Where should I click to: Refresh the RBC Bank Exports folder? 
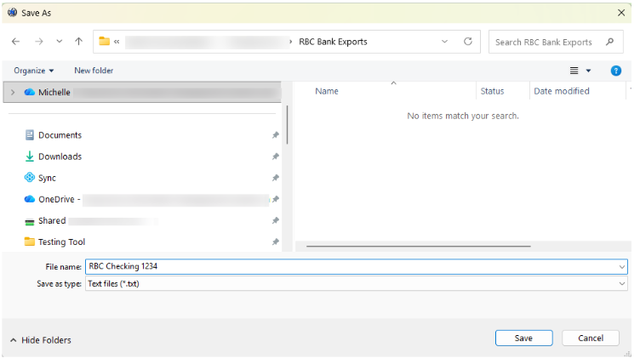click(468, 42)
